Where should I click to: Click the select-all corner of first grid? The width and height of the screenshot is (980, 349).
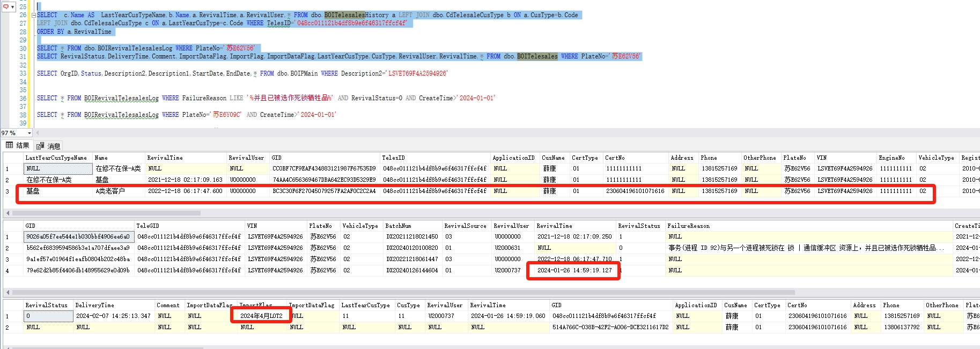click(x=13, y=158)
